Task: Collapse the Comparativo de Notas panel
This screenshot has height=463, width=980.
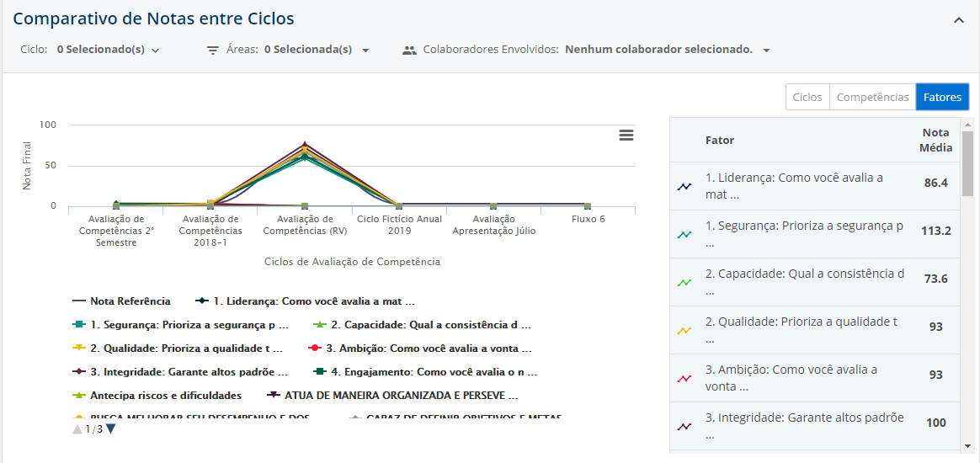Action: [958, 20]
